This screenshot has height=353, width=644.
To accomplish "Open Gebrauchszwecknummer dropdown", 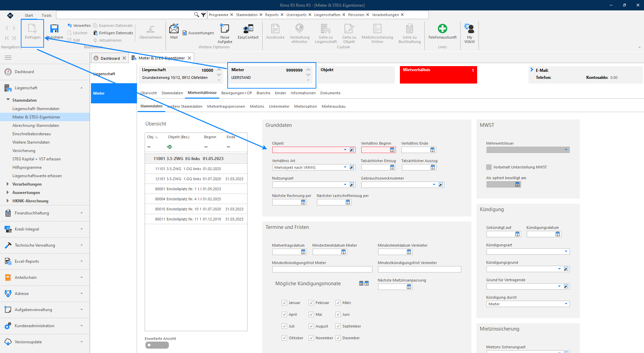I will pyautogui.click(x=434, y=185).
